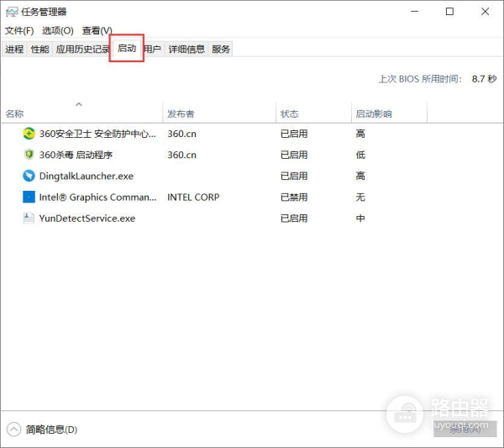The width and height of the screenshot is (504, 448).
Task: Click startup impact 高 for 360安全卫士
Action: [360, 134]
